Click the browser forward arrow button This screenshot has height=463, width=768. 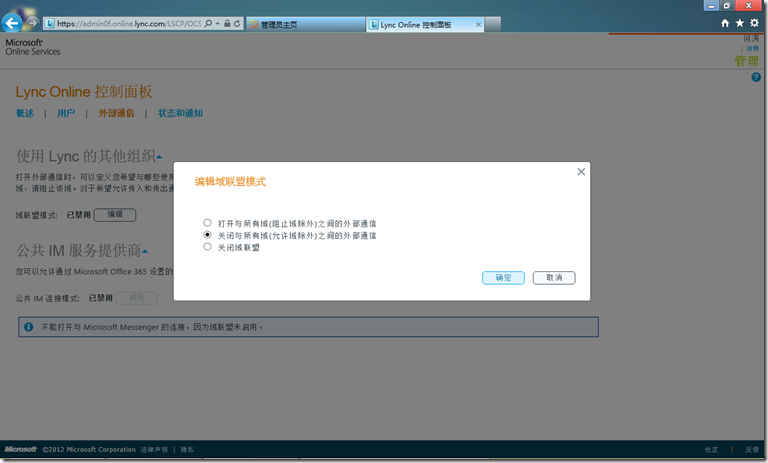[32, 23]
